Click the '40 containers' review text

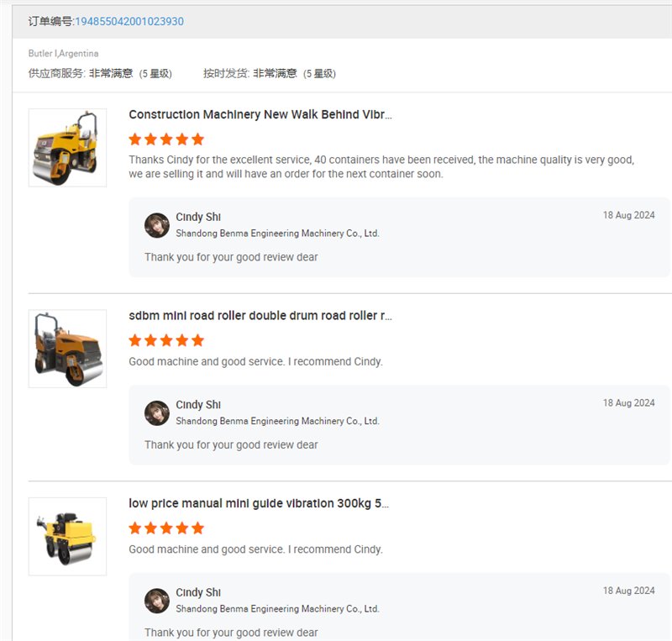[381, 167]
